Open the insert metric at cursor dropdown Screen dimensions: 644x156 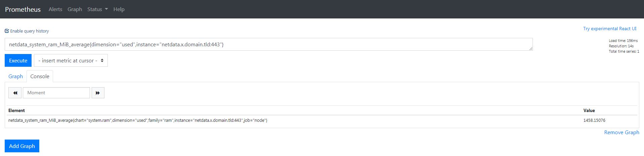click(x=71, y=60)
